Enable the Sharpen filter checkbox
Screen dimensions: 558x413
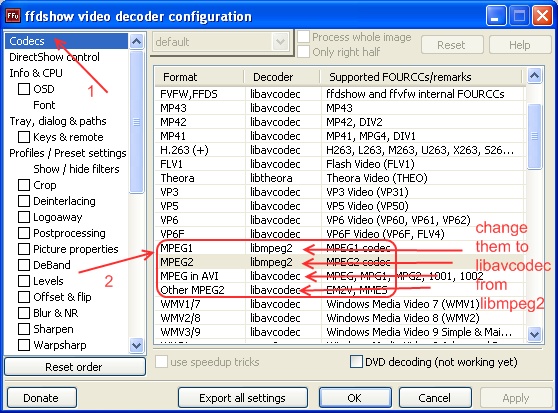[24, 329]
